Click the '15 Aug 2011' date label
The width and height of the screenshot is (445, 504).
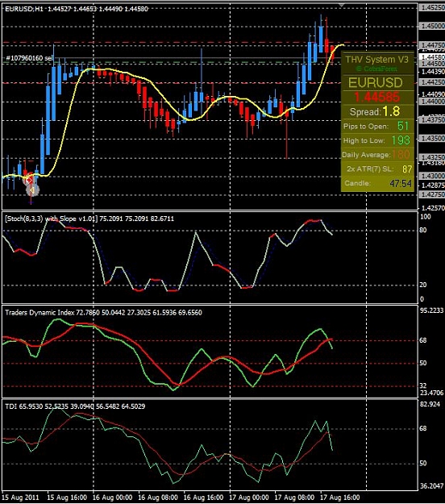tap(20, 498)
